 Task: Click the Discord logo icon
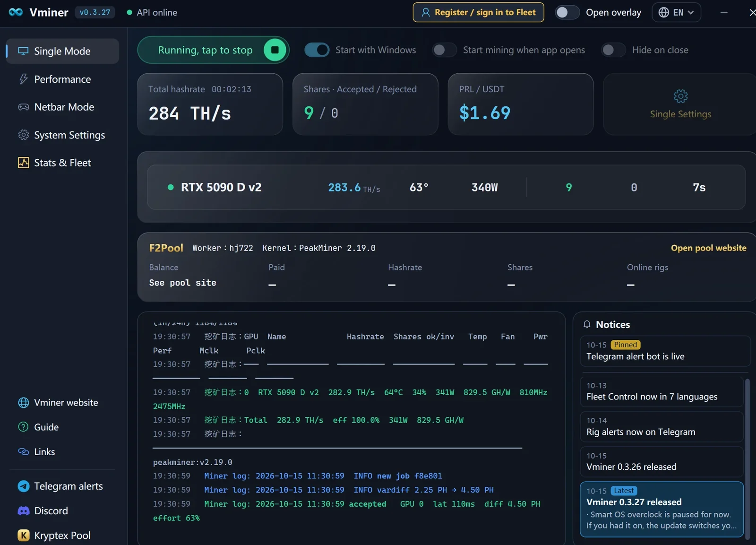(23, 510)
